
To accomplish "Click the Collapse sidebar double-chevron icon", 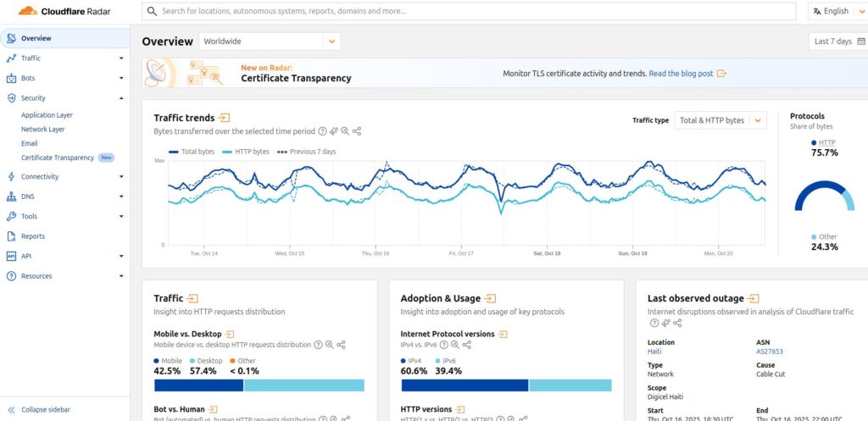I will click(x=11, y=410).
